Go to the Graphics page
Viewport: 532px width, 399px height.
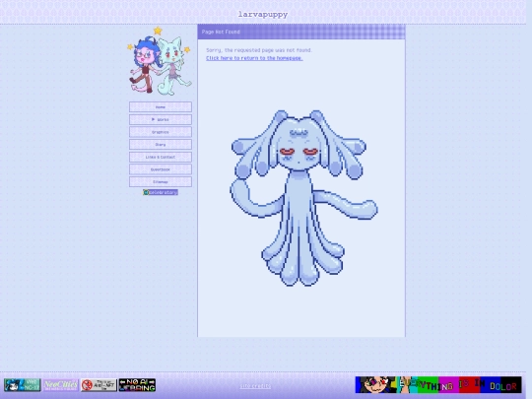tap(161, 132)
